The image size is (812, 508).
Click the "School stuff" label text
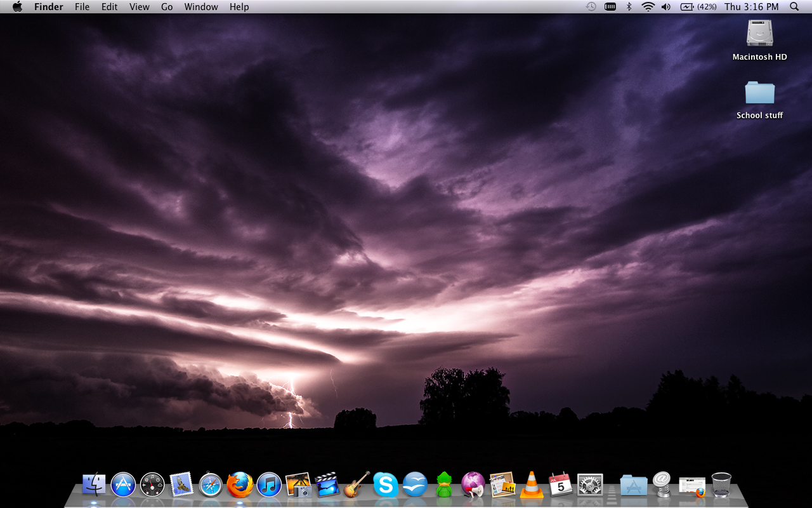[759, 116]
